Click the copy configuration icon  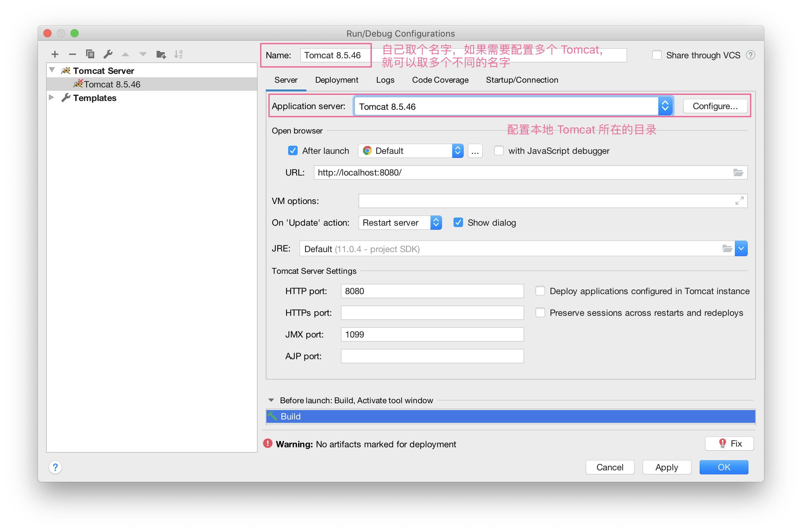(x=89, y=55)
